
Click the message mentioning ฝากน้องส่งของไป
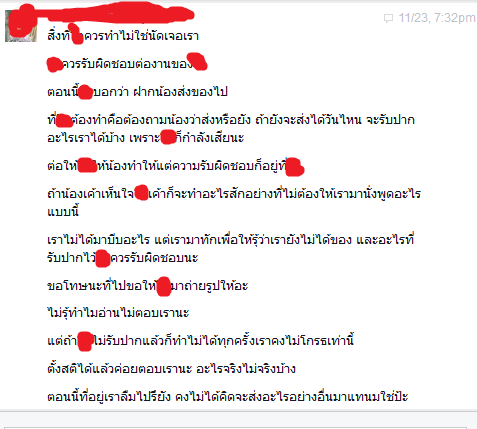[137, 91]
